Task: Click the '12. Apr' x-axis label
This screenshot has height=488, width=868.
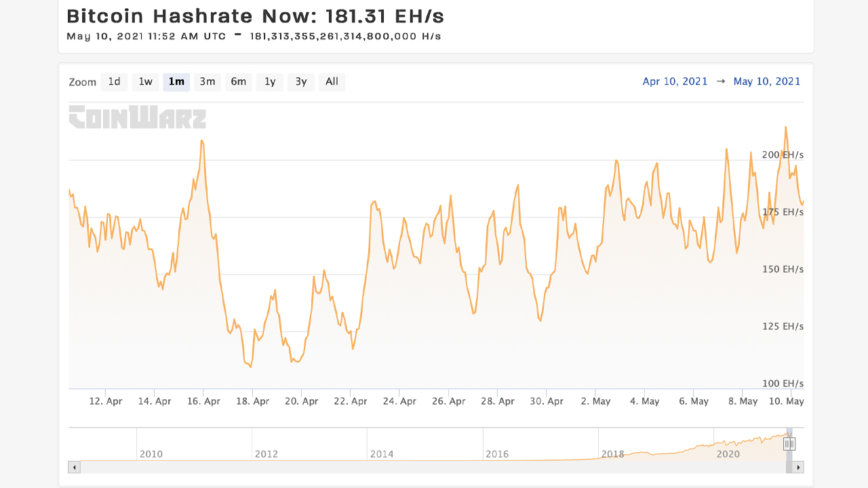Action: 106,401
